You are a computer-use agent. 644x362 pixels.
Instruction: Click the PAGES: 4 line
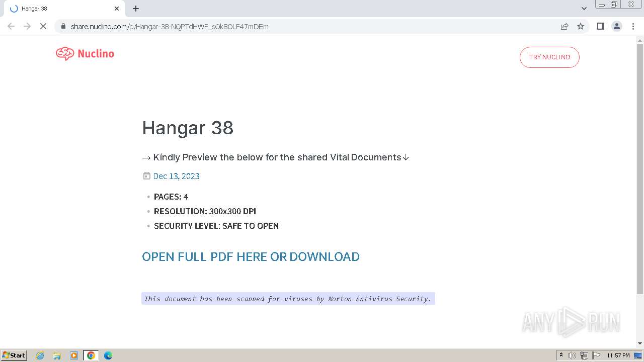171,197
